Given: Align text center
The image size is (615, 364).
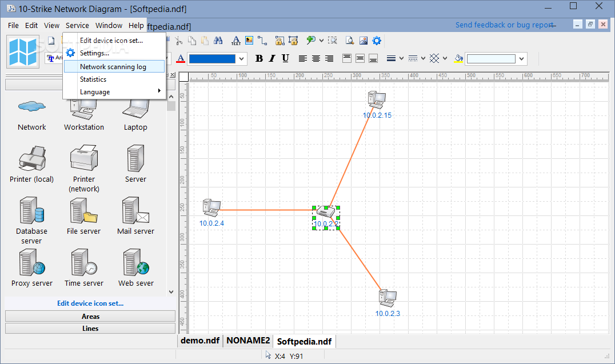Looking at the screenshot, I should tap(316, 58).
